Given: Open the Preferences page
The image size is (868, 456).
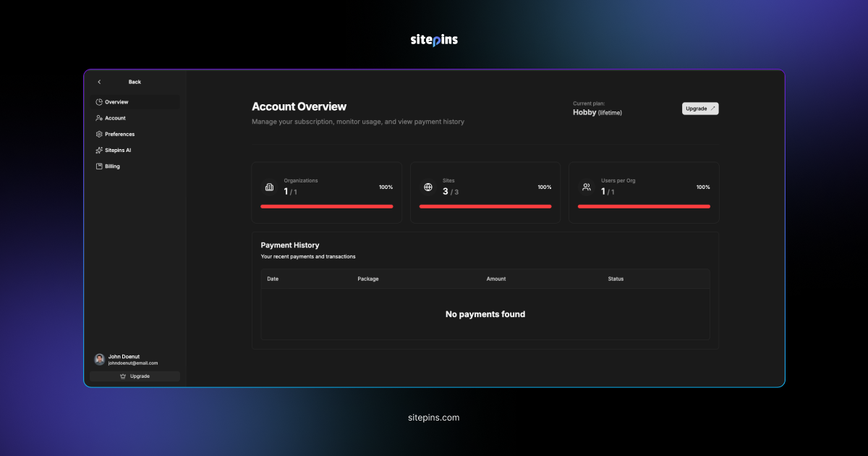Looking at the screenshot, I should click(x=119, y=134).
